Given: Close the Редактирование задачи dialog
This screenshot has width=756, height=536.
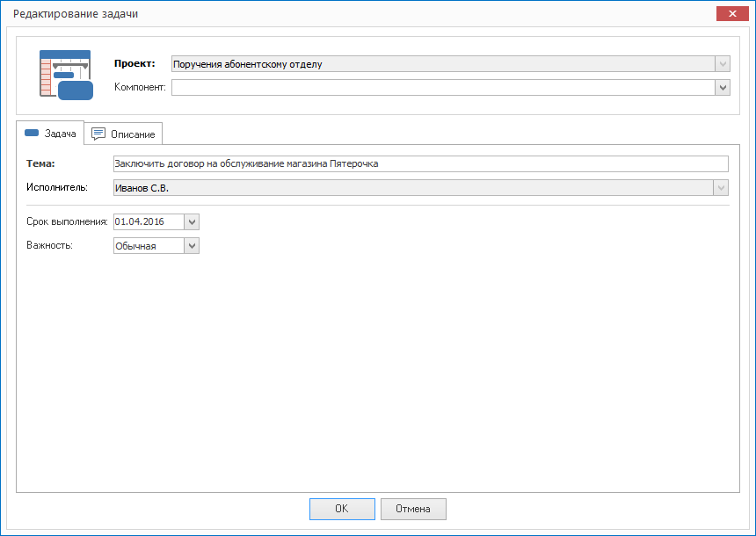Looking at the screenshot, I should [732, 13].
